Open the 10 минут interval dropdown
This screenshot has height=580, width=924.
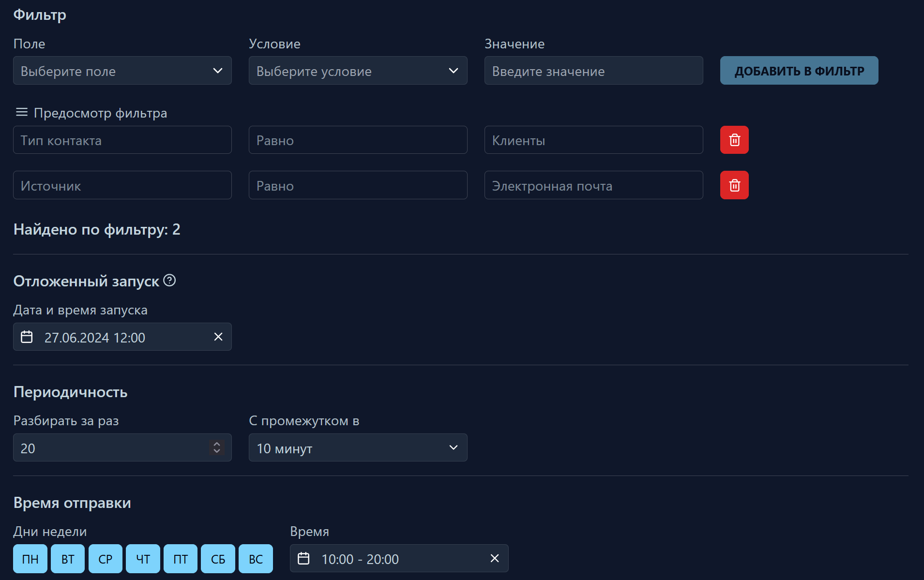(358, 447)
